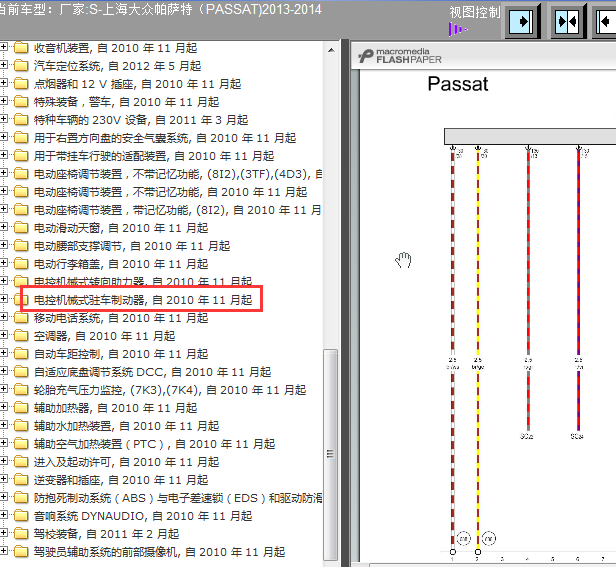
Task: Open 逆变器和插座 entry
Action: click(121, 481)
